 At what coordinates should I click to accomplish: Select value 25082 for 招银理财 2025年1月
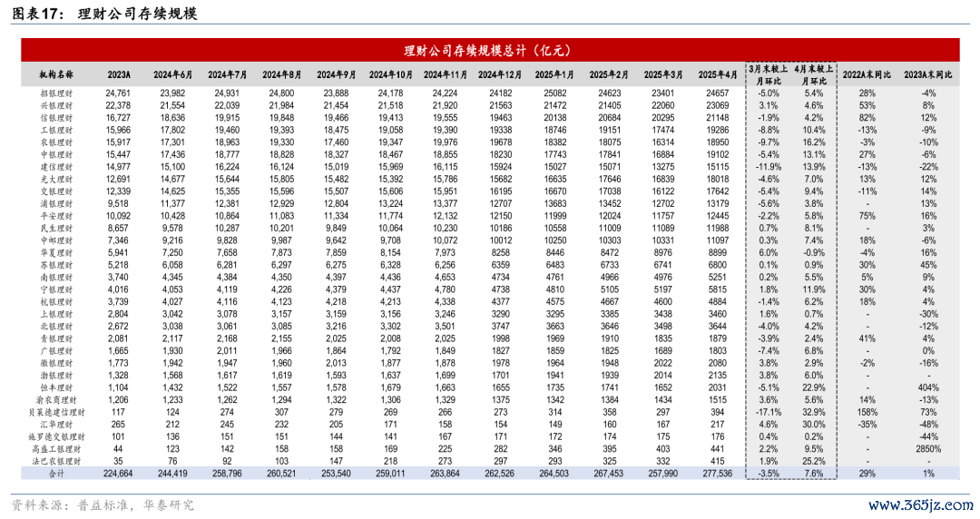tap(554, 93)
